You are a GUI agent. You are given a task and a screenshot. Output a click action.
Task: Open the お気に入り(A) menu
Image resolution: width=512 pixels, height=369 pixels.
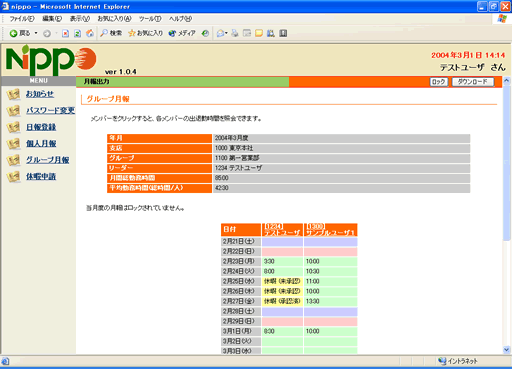[x=114, y=19]
